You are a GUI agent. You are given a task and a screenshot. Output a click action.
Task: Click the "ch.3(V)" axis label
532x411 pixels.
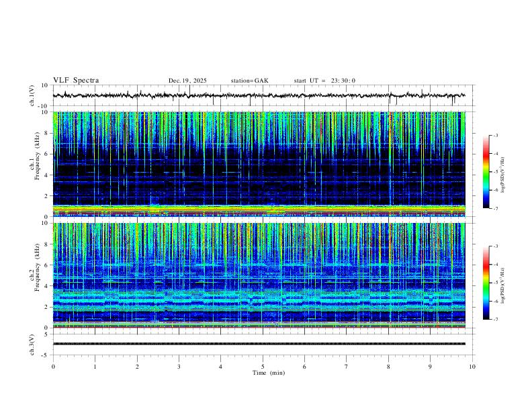tap(32, 345)
